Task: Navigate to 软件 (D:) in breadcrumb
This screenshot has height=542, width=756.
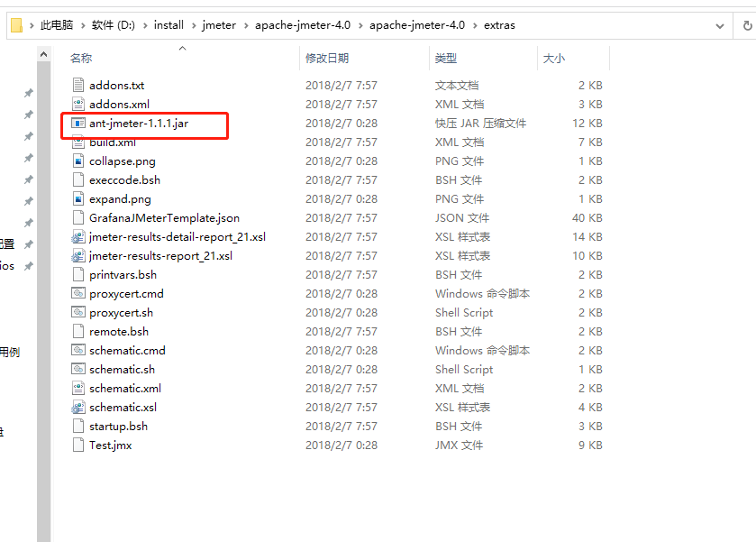Action: click(x=114, y=25)
